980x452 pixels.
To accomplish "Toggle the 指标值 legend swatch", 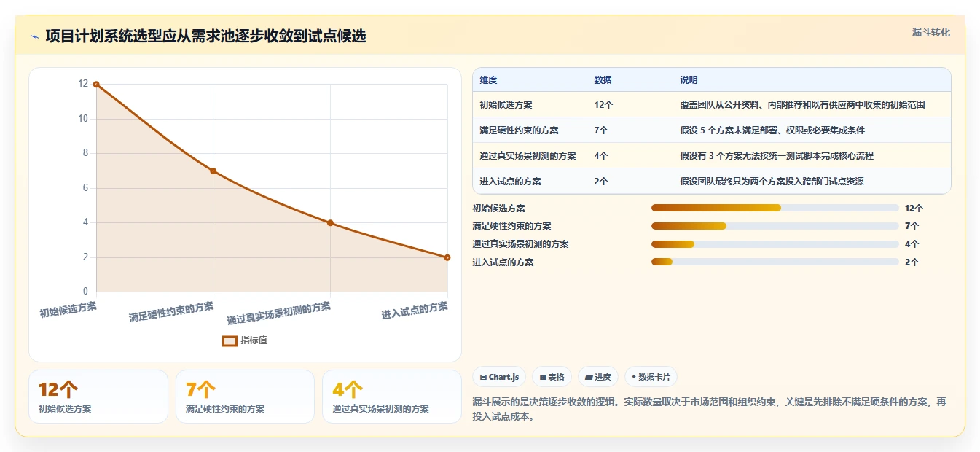I will 230,340.
